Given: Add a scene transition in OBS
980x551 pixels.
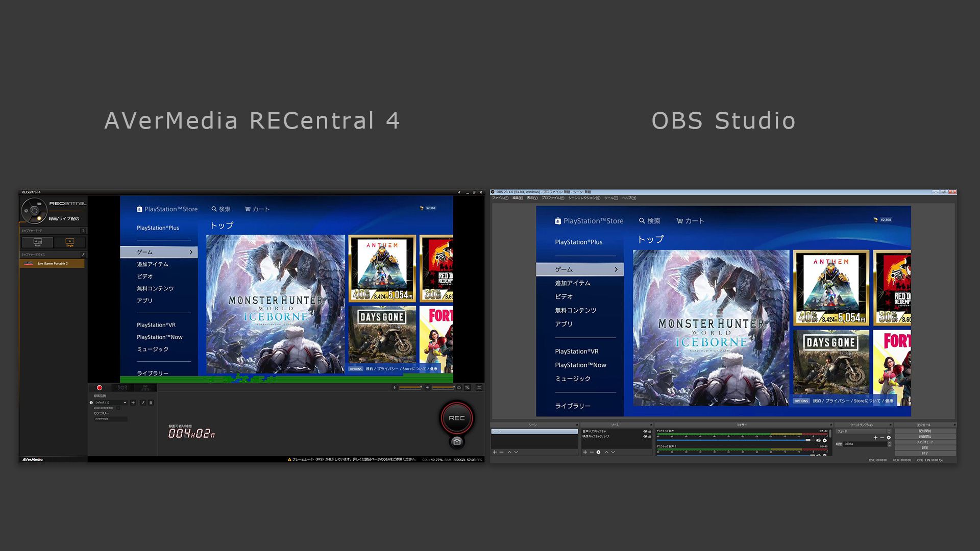Looking at the screenshot, I should click(x=875, y=438).
